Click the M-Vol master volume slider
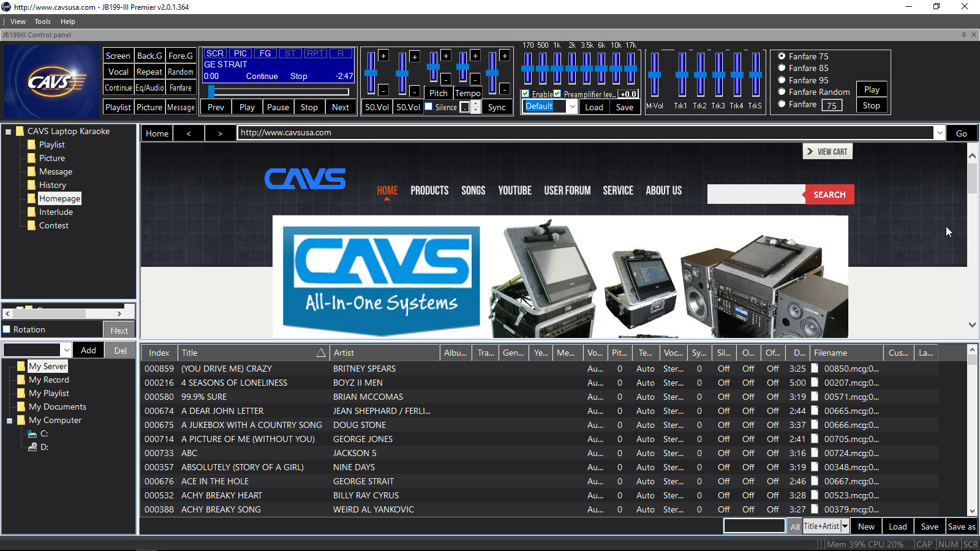980x551 pixels. click(x=654, y=75)
